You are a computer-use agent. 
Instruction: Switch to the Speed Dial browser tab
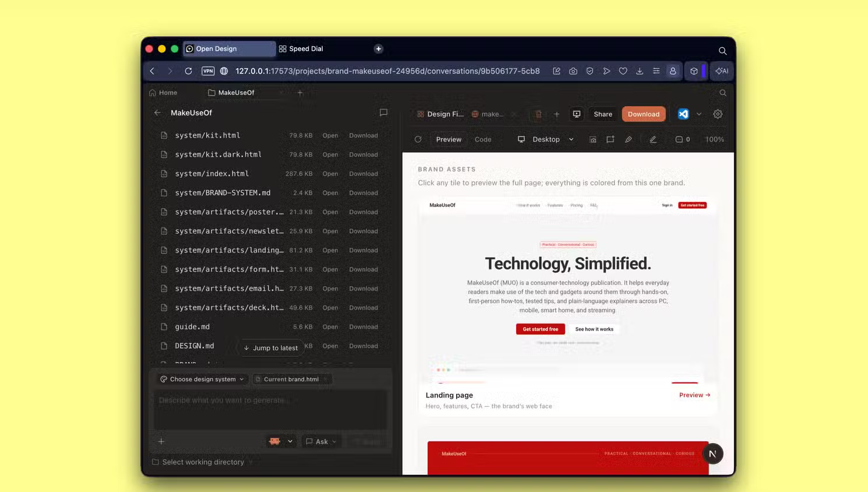(301, 49)
